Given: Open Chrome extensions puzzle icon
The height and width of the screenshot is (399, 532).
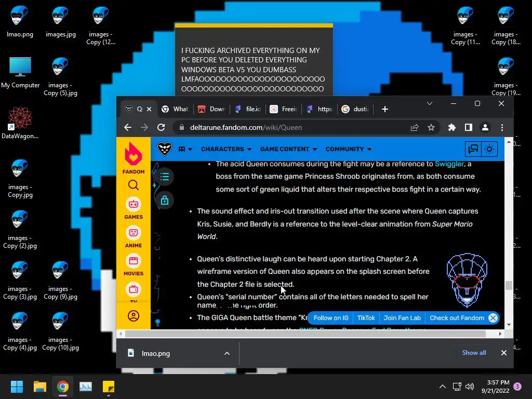Looking at the screenshot, I should coord(452,128).
